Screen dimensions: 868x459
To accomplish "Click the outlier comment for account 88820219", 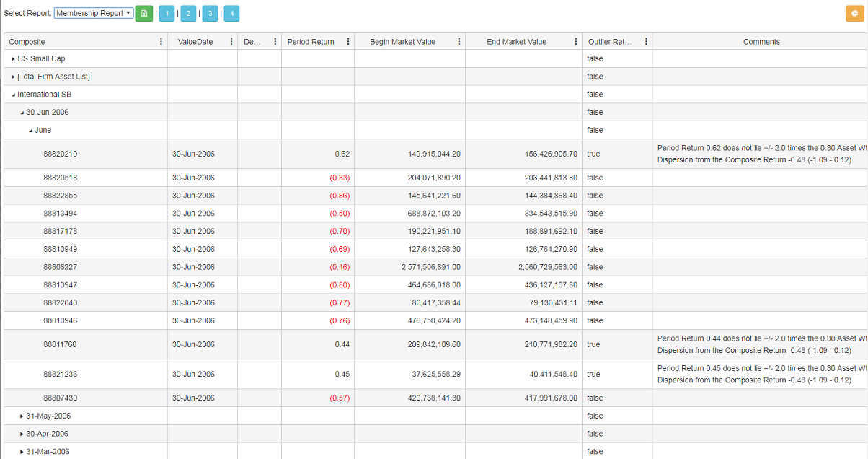I will 763,154.
